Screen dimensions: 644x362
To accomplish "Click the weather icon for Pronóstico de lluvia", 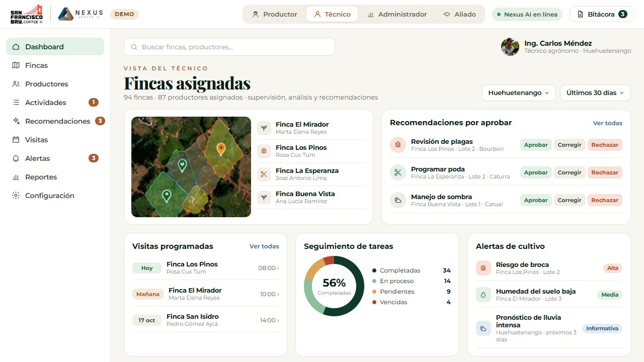I will [x=484, y=328].
